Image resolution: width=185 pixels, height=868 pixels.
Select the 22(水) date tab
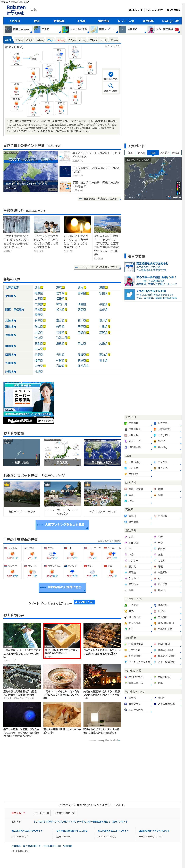pos(19,40)
